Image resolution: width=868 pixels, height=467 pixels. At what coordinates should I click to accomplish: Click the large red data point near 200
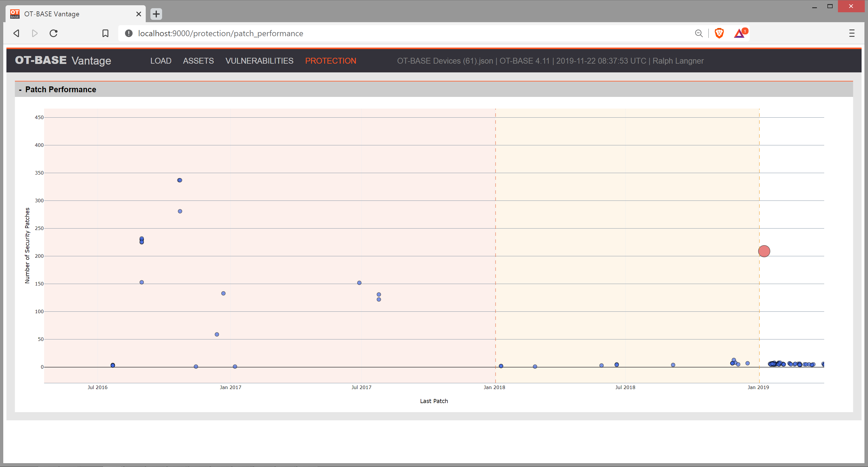coord(764,251)
